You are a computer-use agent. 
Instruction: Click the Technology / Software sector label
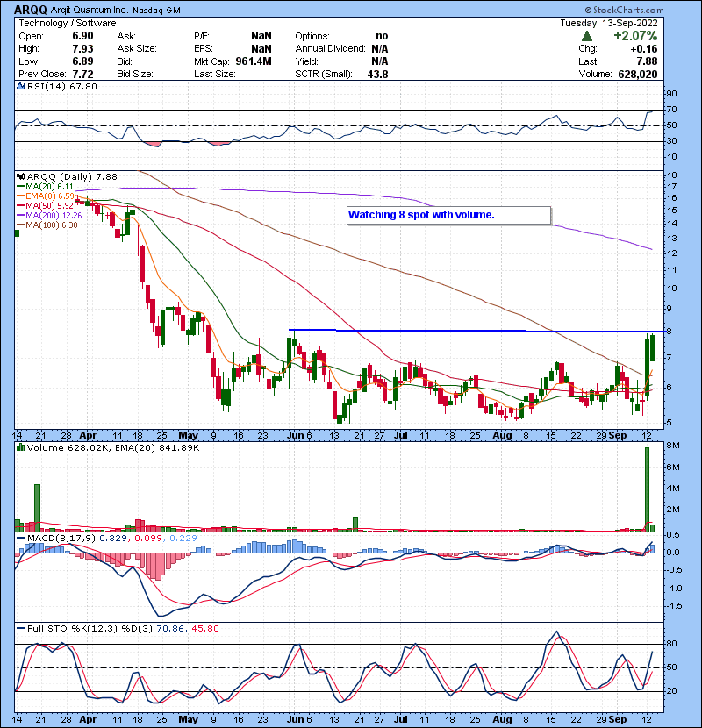[68, 23]
